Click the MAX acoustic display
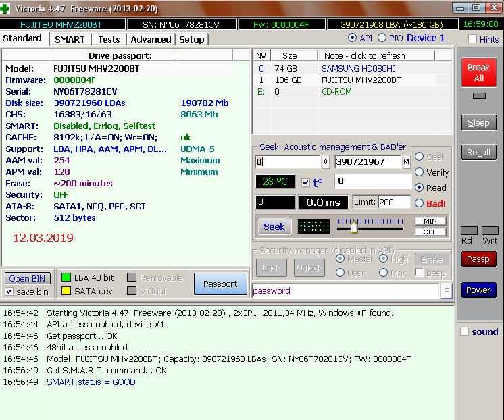 313,227
